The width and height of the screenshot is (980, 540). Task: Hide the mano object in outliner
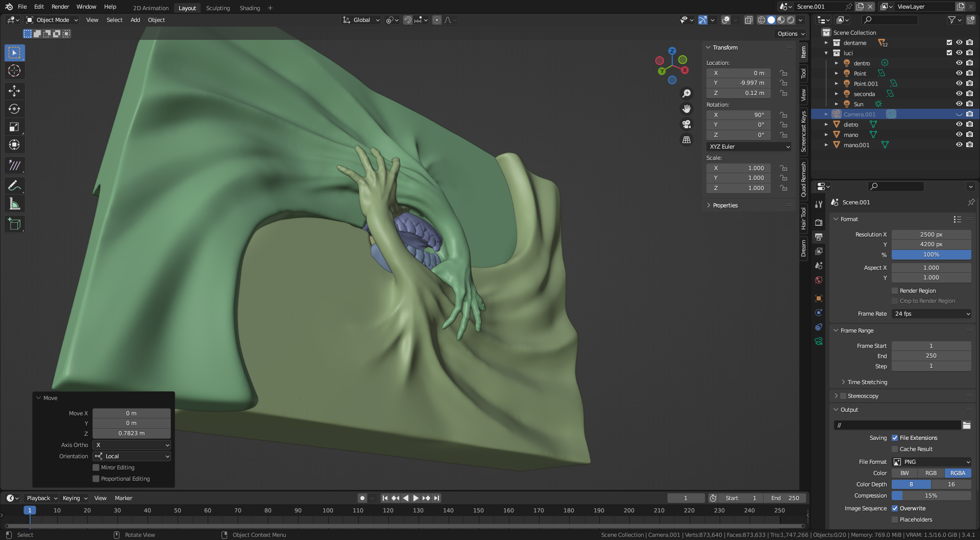(959, 135)
